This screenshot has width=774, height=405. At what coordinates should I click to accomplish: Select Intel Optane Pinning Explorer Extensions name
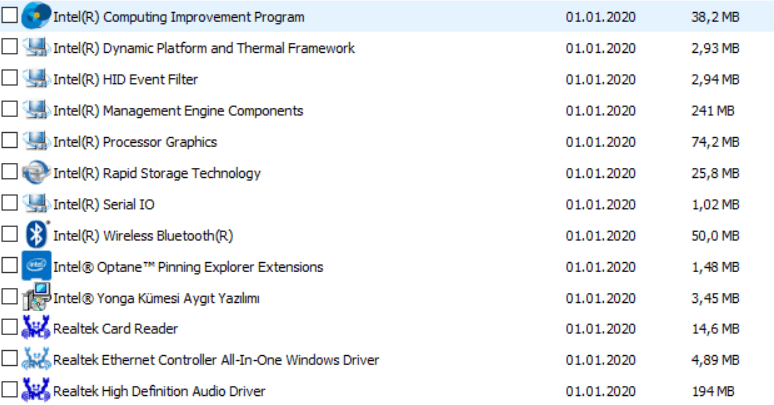[x=188, y=267]
